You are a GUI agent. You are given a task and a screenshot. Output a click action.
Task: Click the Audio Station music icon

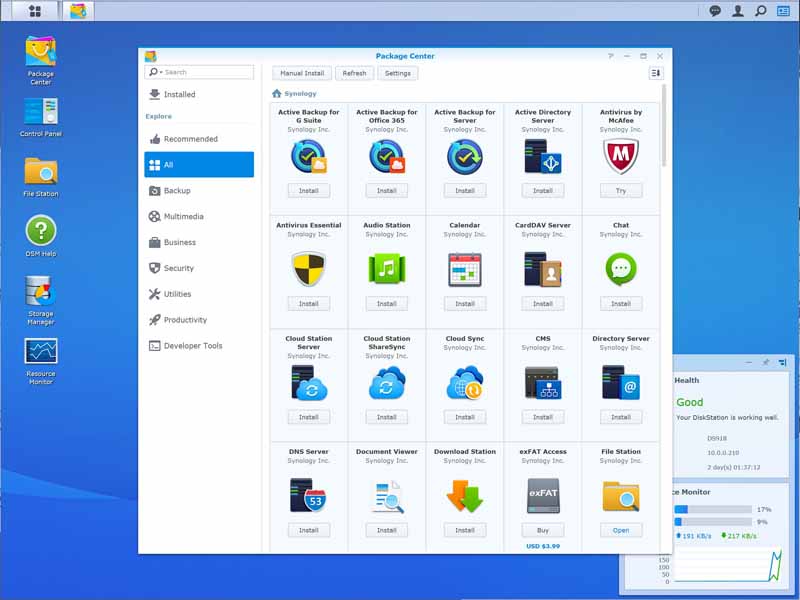(387, 269)
